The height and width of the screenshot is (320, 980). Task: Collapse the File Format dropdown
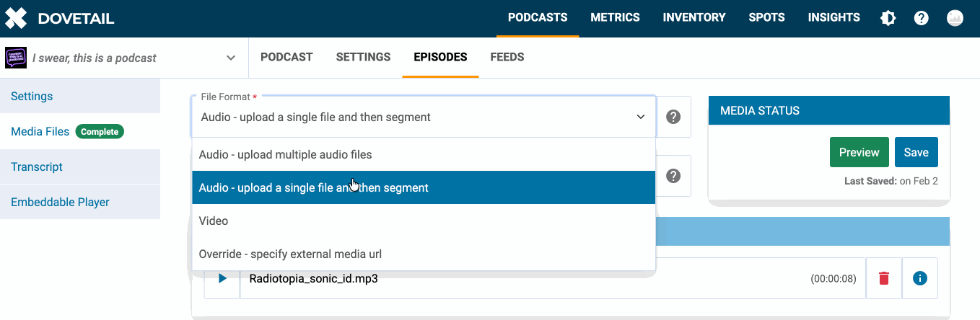pyautogui.click(x=640, y=117)
